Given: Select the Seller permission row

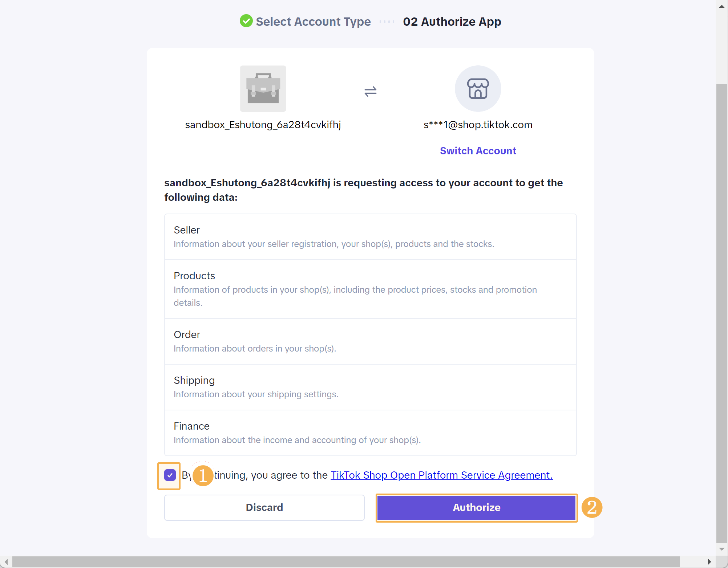Looking at the screenshot, I should (370, 237).
